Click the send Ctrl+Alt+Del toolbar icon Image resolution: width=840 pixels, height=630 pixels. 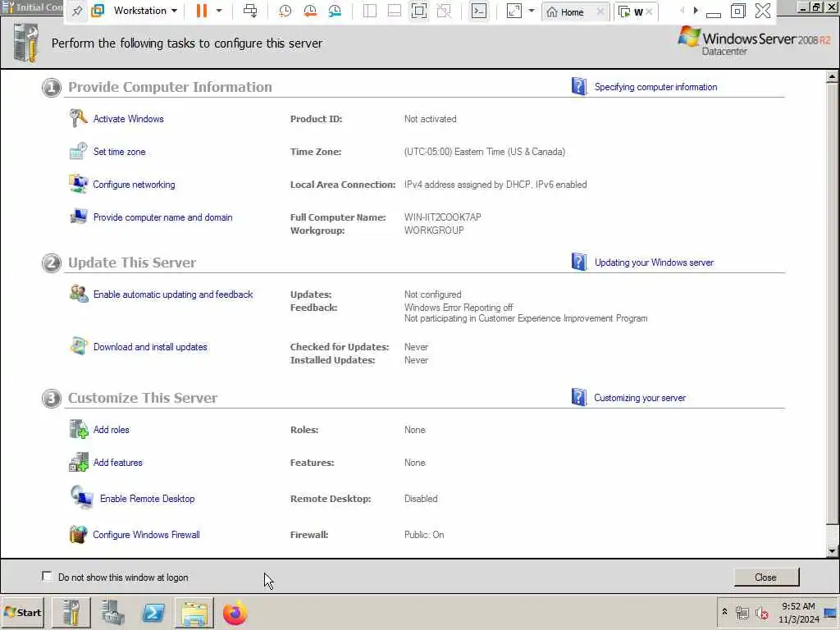tap(250, 11)
